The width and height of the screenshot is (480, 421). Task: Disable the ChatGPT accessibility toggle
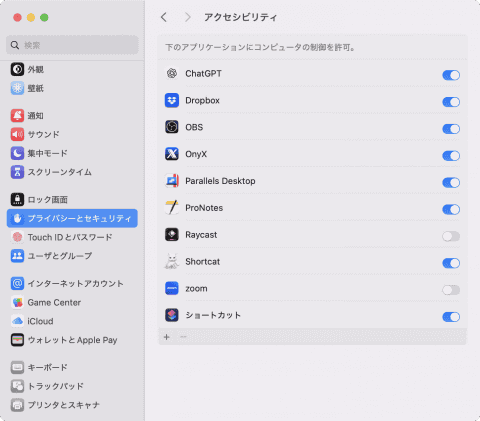point(451,75)
